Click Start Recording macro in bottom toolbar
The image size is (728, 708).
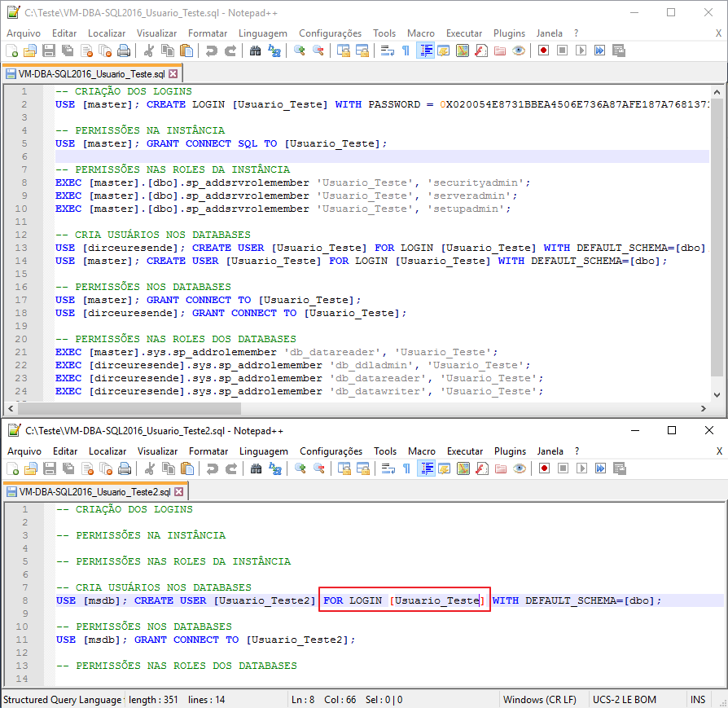tap(544, 468)
